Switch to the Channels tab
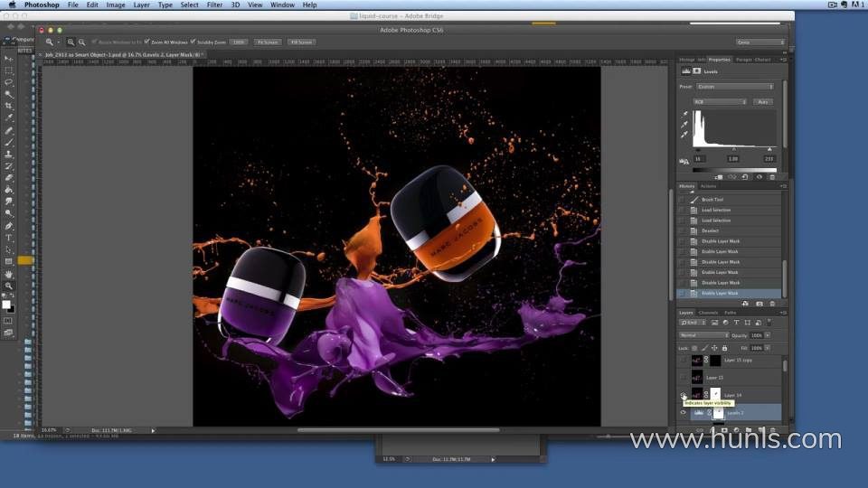 pyautogui.click(x=708, y=313)
